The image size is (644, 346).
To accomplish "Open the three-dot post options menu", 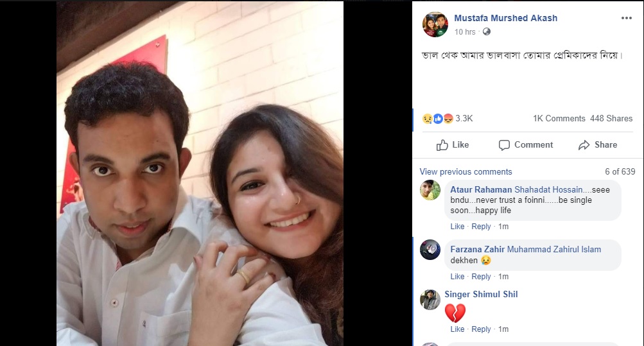I will (627, 18).
